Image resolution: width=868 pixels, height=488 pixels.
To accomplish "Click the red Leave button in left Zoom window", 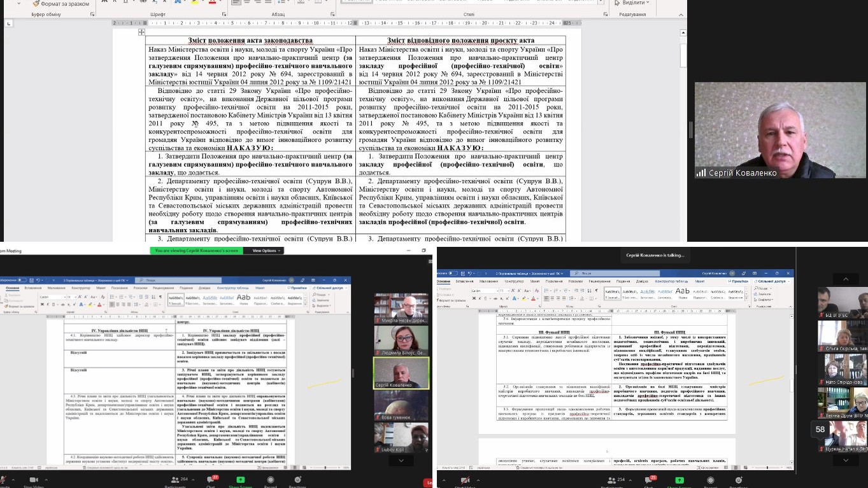I will click(x=429, y=483).
